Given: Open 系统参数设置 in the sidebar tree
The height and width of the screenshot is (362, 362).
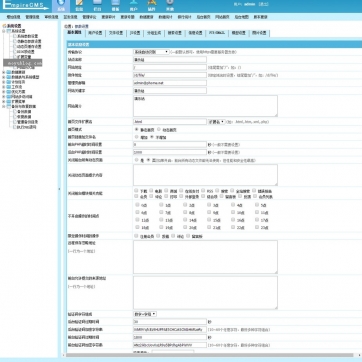Looking at the screenshot, I should pos(27,36).
